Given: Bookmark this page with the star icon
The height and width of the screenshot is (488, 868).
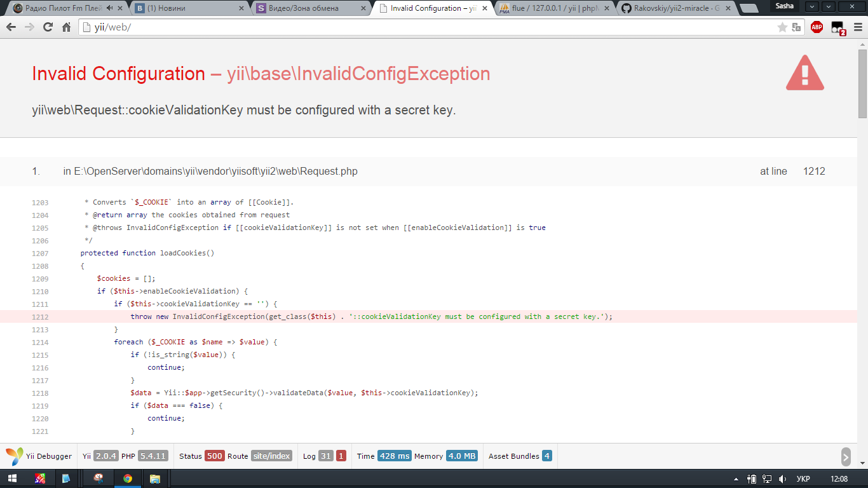Looking at the screenshot, I should [x=782, y=27].
